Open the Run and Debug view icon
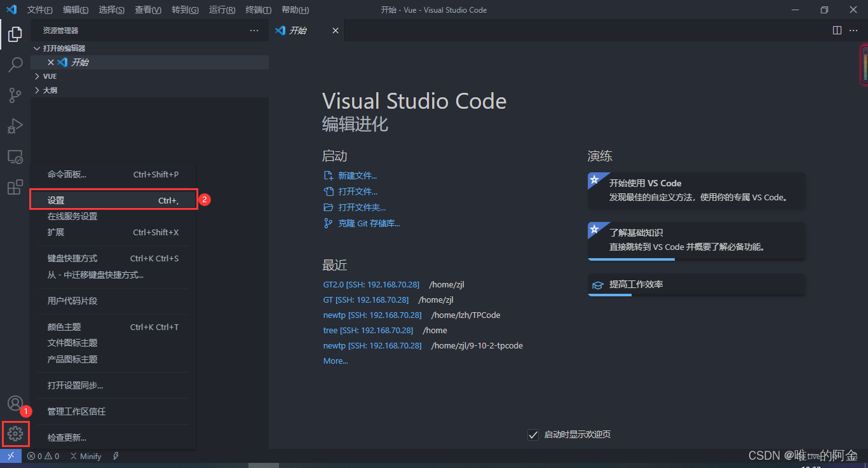868x468 pixels. point(15,126)
